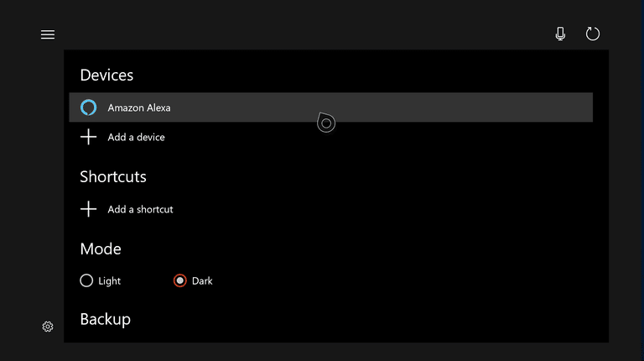Click the Shortcuts section heading
The height and width of the screenshot is (361, 644).
pos(113,177)
